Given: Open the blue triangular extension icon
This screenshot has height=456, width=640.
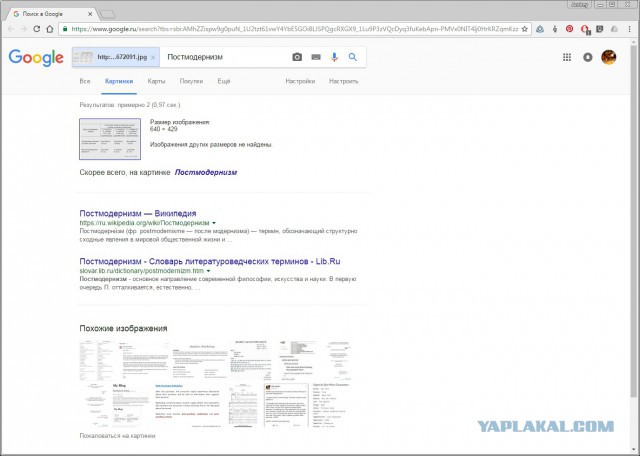Looking at the screenshot, I should pyautogui.click(x=540, y=29).
